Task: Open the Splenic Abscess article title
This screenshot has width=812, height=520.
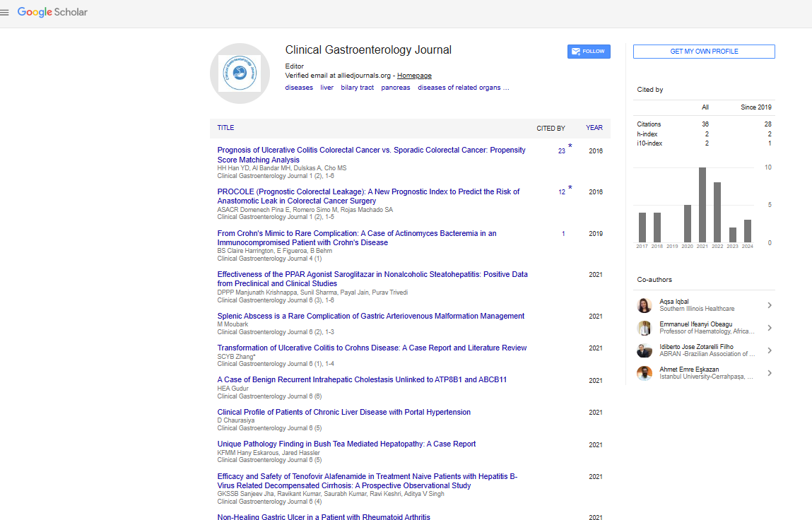Action: 370,316
